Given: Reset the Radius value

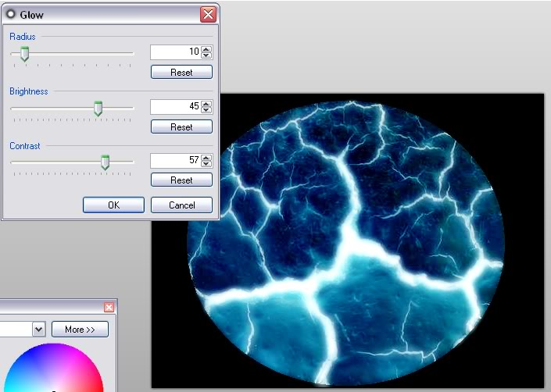Looking at the screenshot, I should click(181, 73).
